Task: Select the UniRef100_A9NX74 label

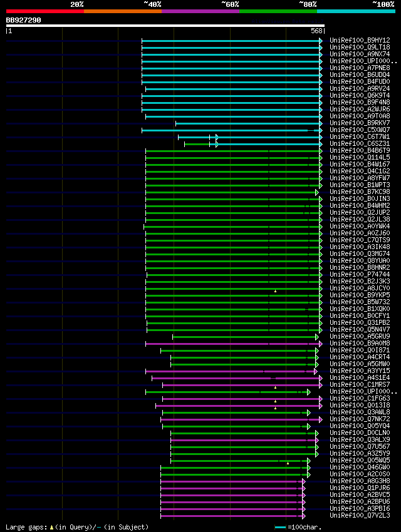Action: [360, 54]
